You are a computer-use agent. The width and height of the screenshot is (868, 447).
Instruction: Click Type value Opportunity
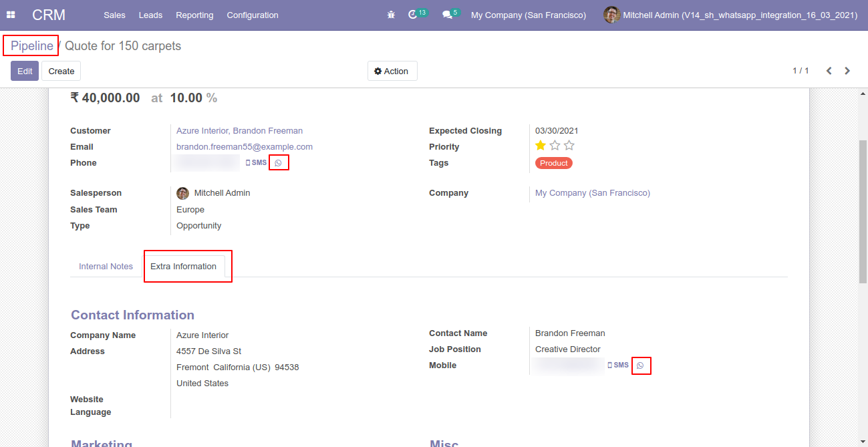199,226
